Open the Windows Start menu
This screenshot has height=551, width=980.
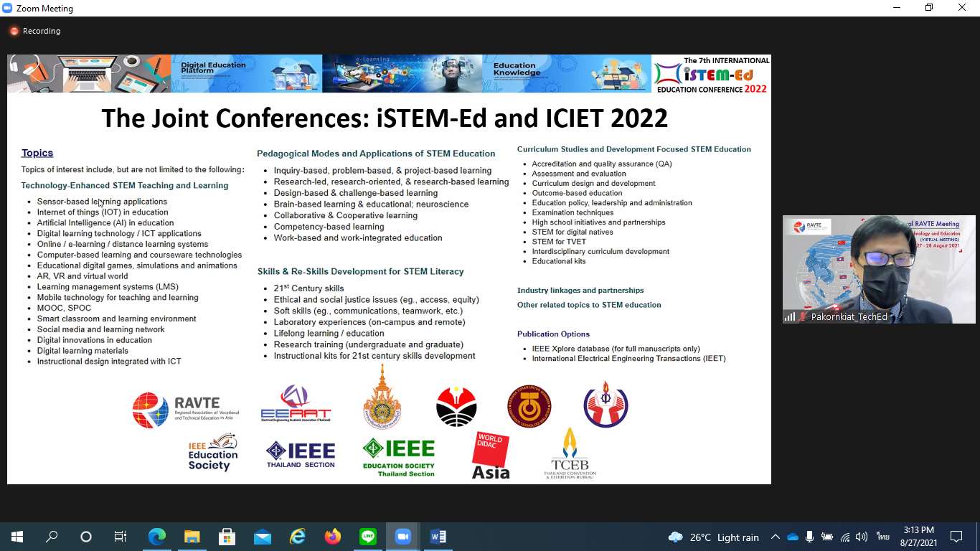point(17,537)
